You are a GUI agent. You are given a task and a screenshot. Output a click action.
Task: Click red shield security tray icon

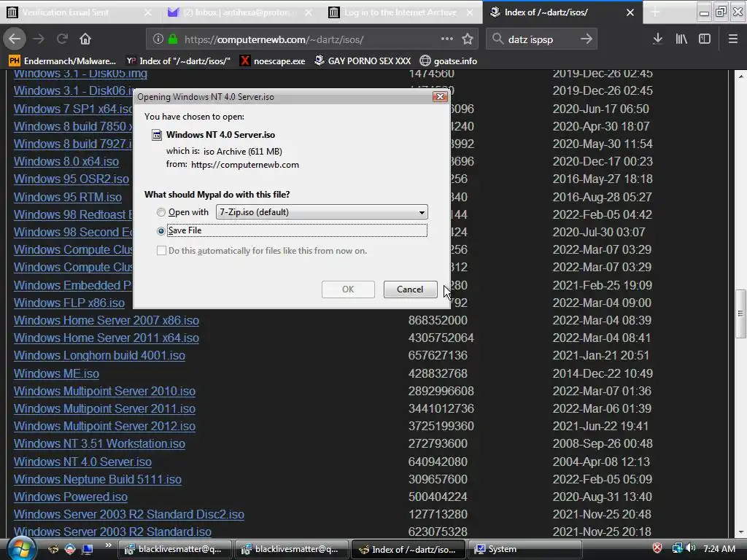point(657,548)
